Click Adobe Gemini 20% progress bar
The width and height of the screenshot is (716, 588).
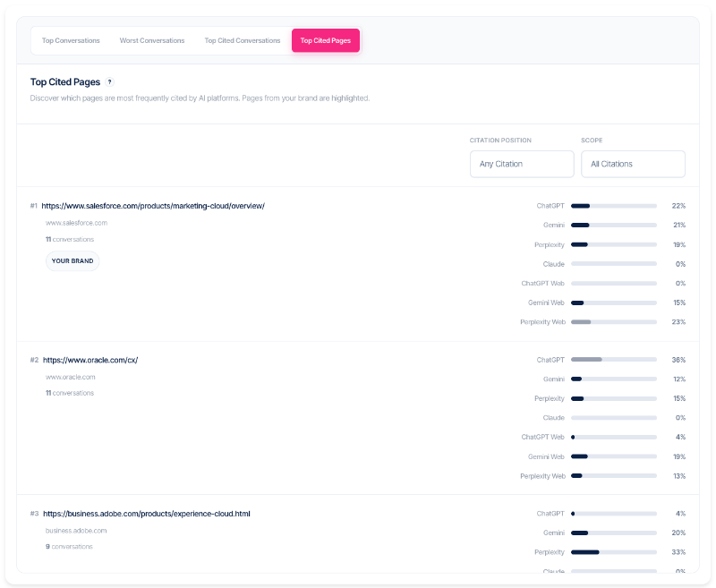pyautogui.click(x=614, y=533)
